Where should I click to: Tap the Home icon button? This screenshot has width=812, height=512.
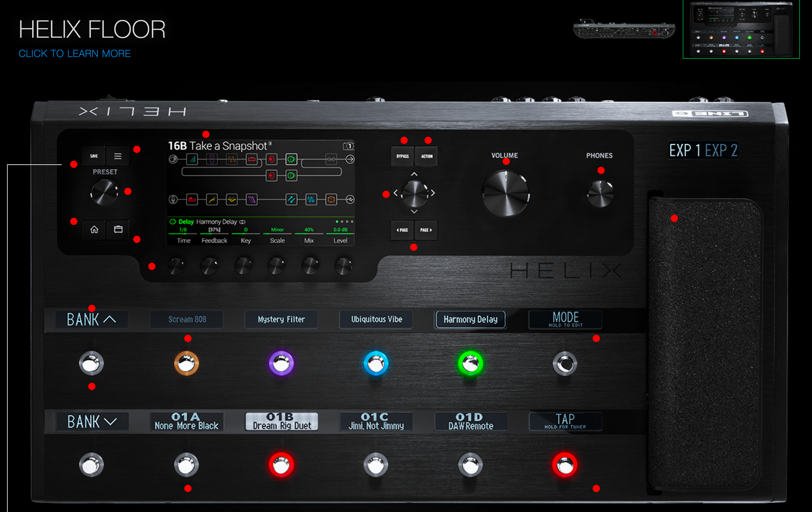(x=94, y=230)
